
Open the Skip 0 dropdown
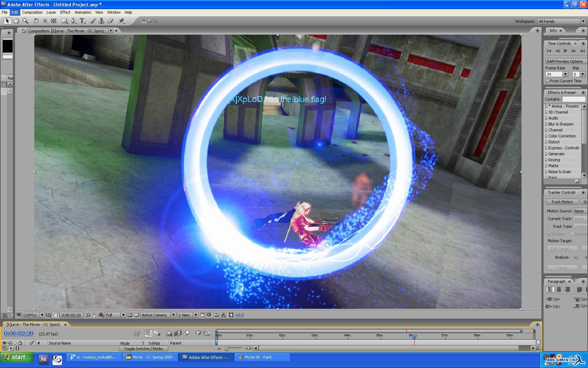point(579,74)
